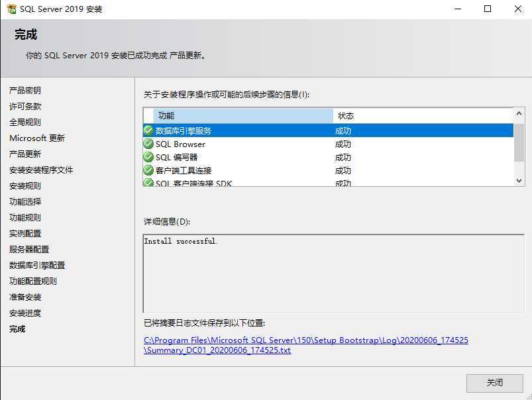Maximize the SQL Server 2019 安装 window
Viewport: 532px width, 400px height.
click(x=488, y=9)
